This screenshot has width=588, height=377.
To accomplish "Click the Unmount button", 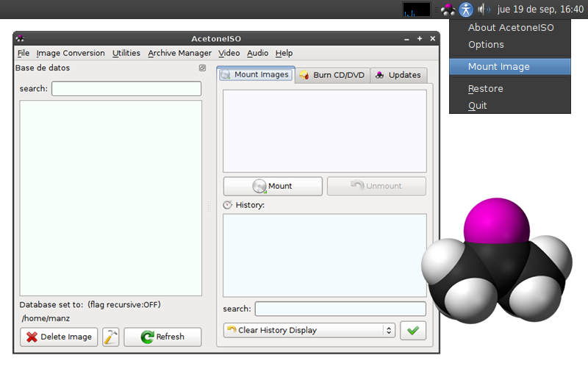I will tap(376, 186).
